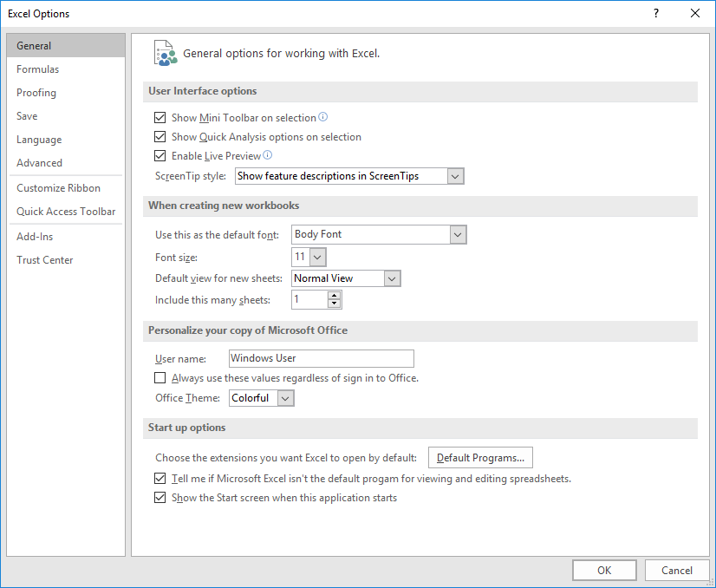
Task: Click the info icon beside Show Mini Toolbar
Action: [x=324, y=117]
